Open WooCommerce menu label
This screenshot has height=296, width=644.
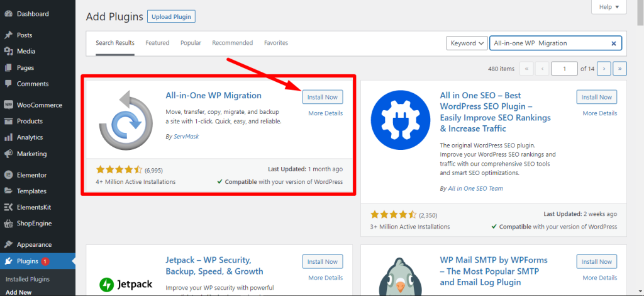tap(40, 105)
